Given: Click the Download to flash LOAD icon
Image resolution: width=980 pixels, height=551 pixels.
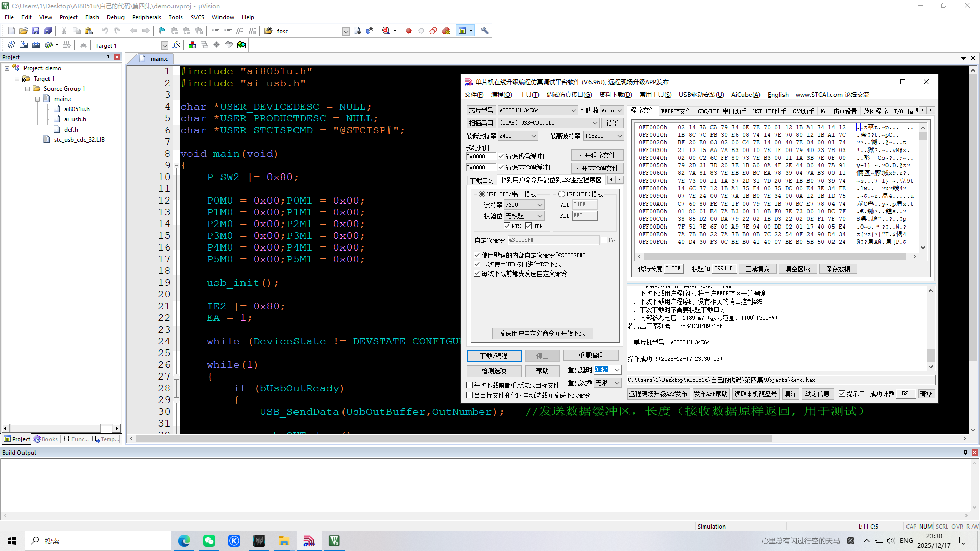Looking at the screenshot, I should 83,45.
